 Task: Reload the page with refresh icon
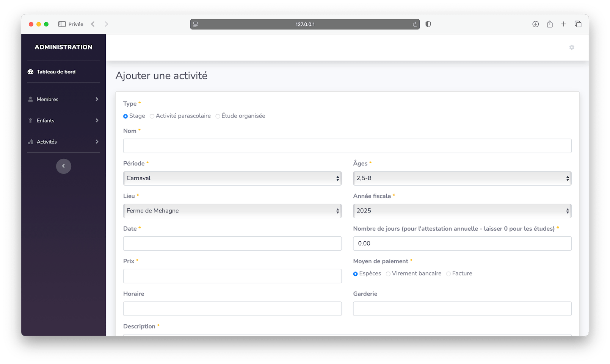(415, 24)
